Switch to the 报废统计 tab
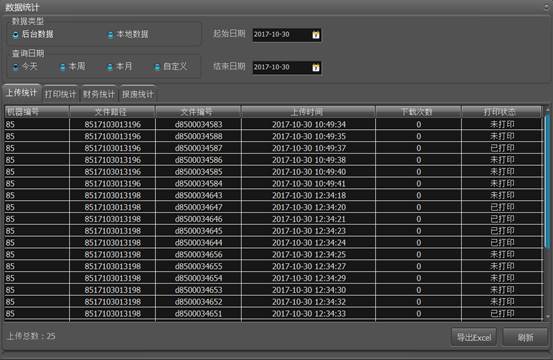Viewport: 553px width, 360px height. point(138,94)
